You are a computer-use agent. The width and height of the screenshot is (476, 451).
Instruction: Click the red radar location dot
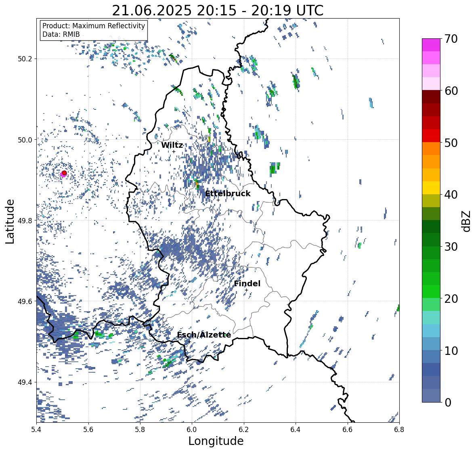click(x=64, y=173)
